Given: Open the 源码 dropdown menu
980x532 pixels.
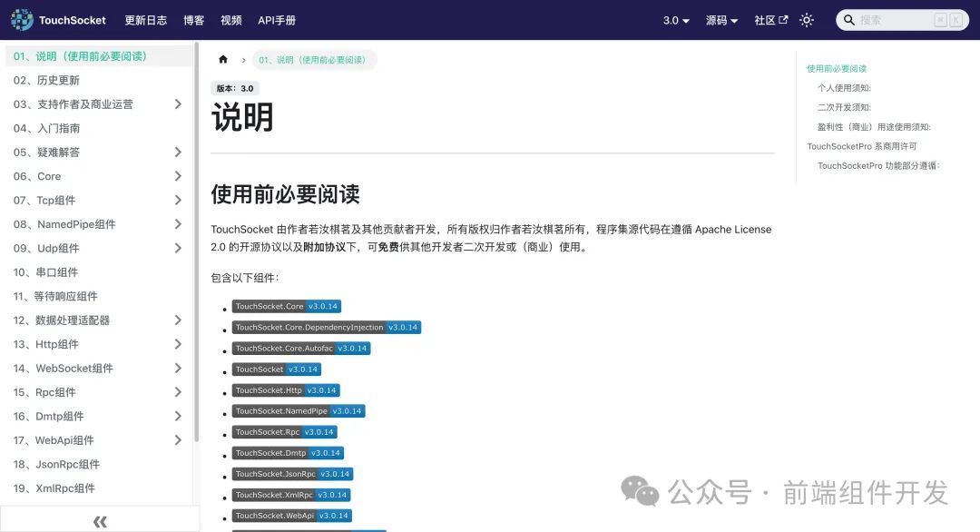Looking at the screenshot, I should [722, 20].
